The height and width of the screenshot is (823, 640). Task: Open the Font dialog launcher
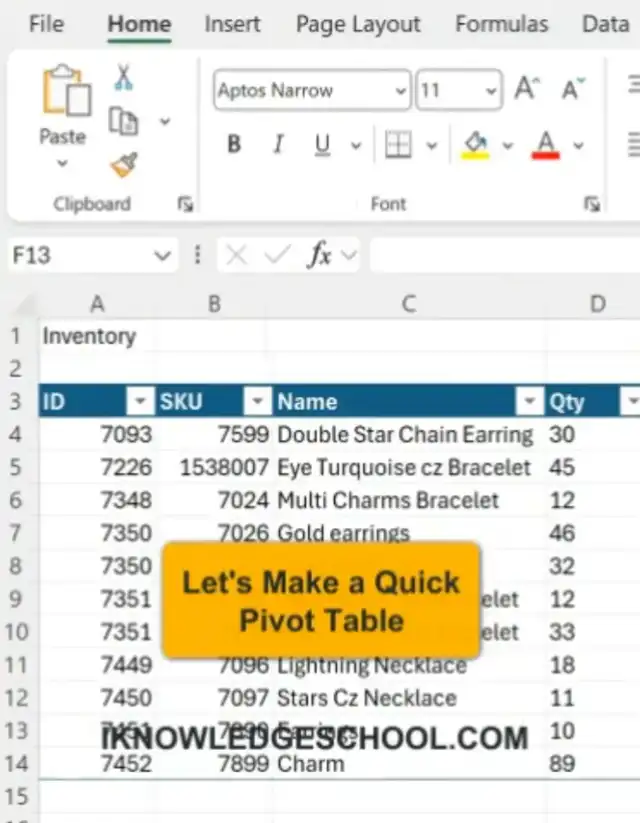592,204
